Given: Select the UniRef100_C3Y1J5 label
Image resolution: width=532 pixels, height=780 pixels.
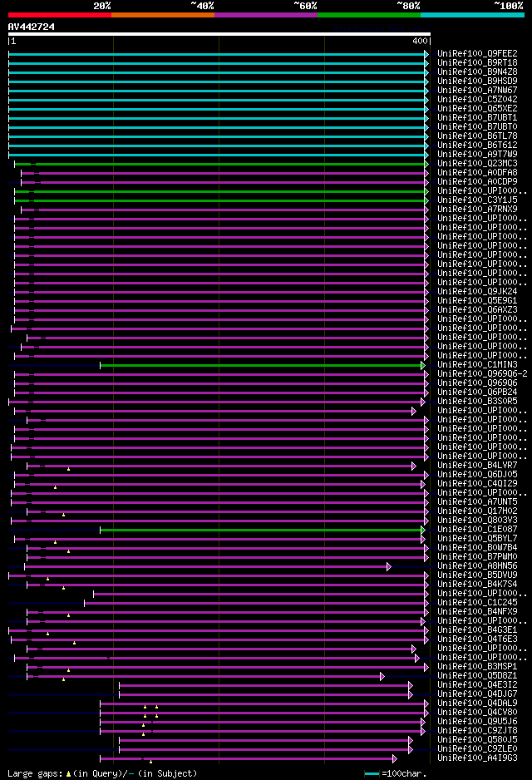Looking at the screenshot, I should pyautogui.click(x=477, y=200).
